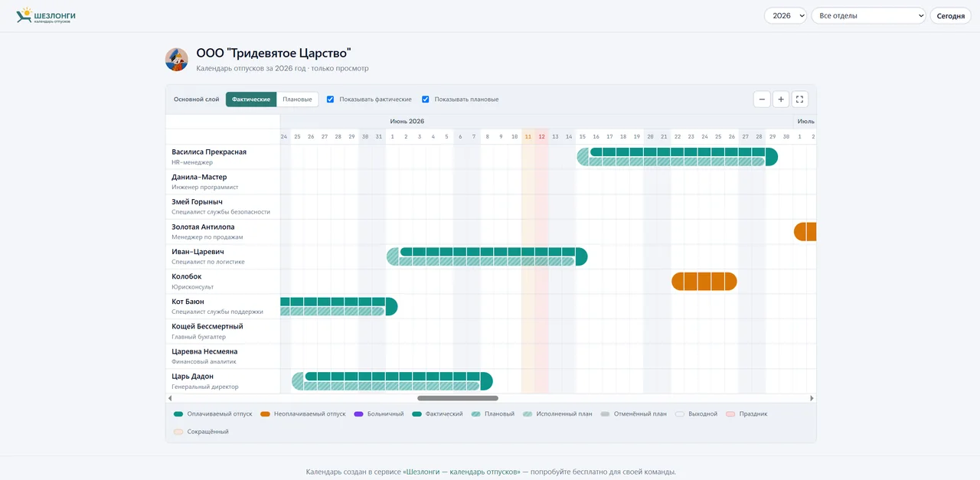Select employee name Кощей Бессмертный
The width and height of the screenshot is (980, 480).
(209, 327)
